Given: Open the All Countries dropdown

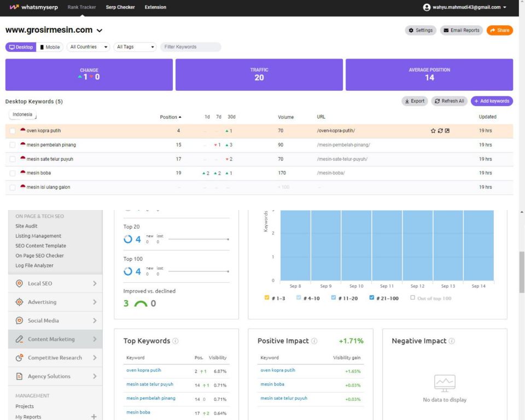Looking at the screenshot, I should point(89,47).
